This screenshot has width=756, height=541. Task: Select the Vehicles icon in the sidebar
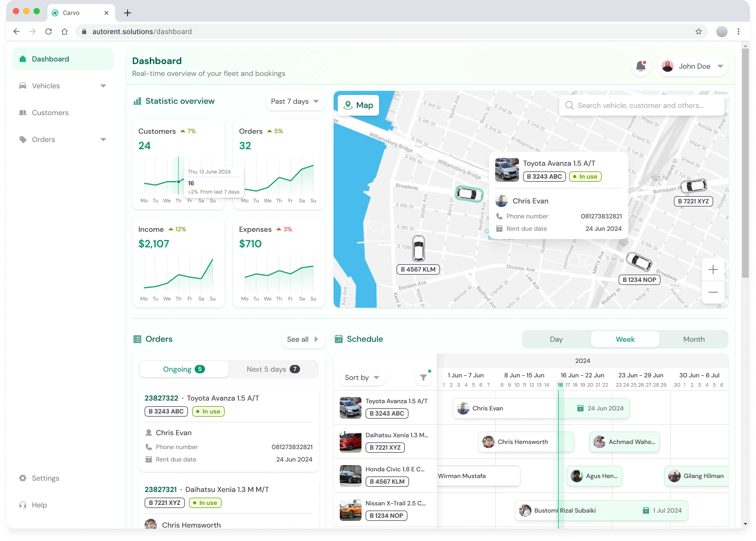pyautogui.click(x=23, y=86)
